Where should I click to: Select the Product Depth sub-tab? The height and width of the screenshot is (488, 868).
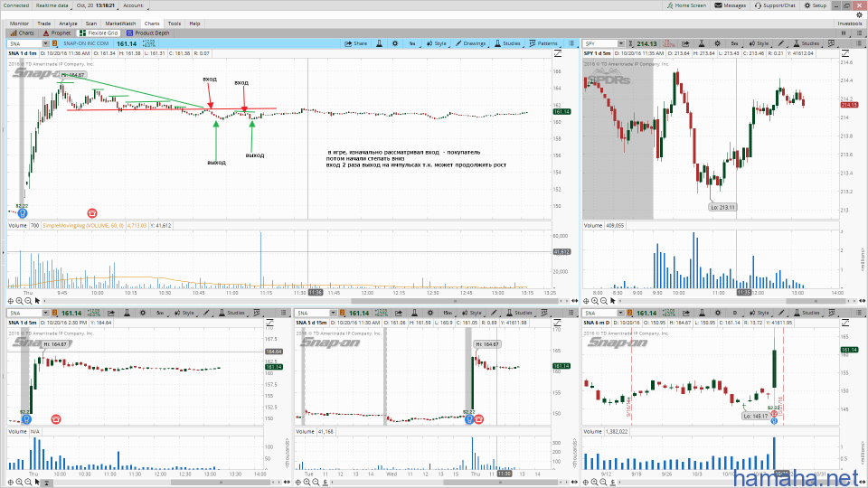pyautogui.click(x=147, y=33)
